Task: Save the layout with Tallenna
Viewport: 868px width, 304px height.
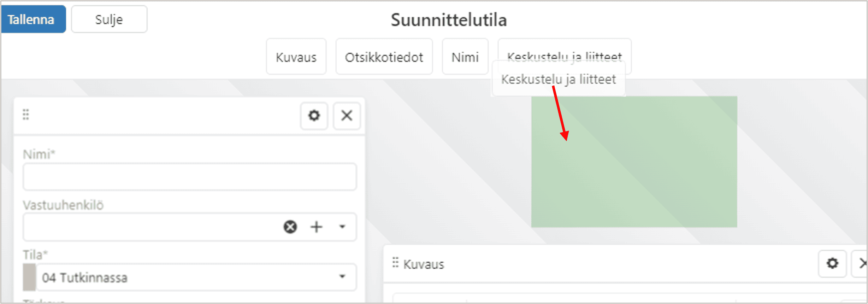Action: [x=33, y=19]
